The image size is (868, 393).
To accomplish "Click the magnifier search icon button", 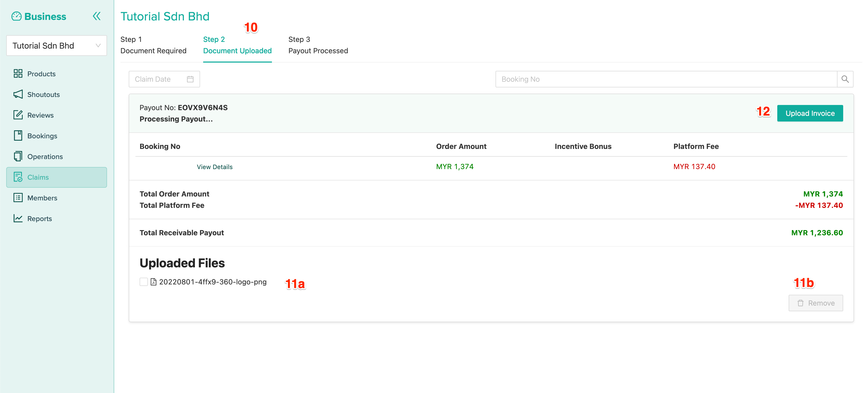I will tap(845, 79).
